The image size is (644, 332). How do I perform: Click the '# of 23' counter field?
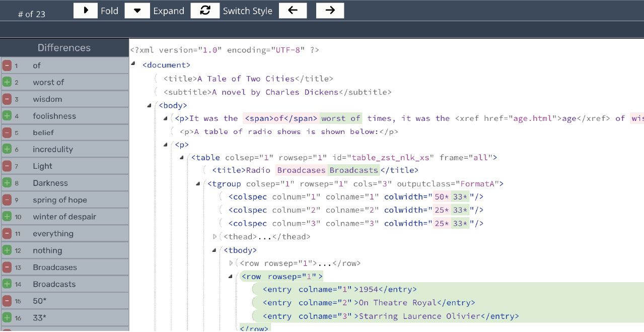click(32, 14)
